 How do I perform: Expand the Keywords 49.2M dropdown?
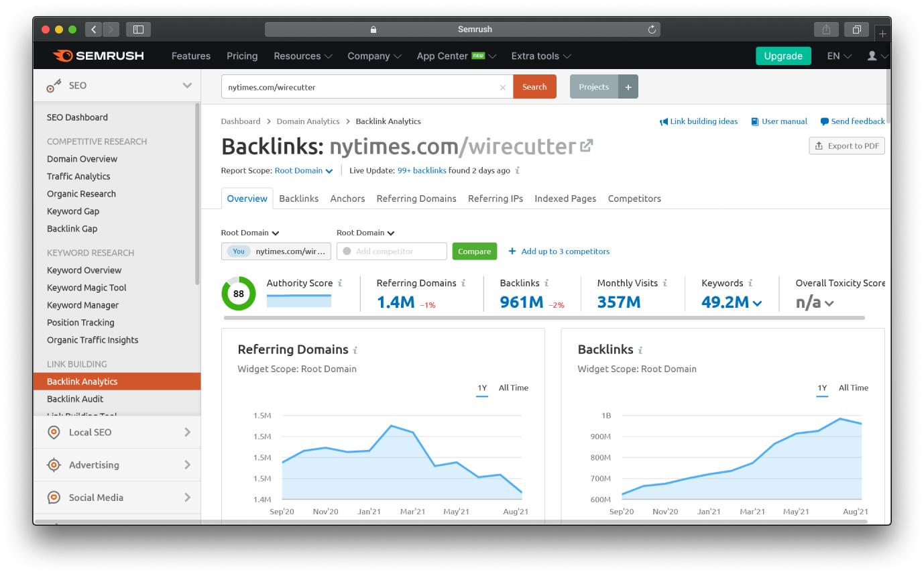pos(732,302)
